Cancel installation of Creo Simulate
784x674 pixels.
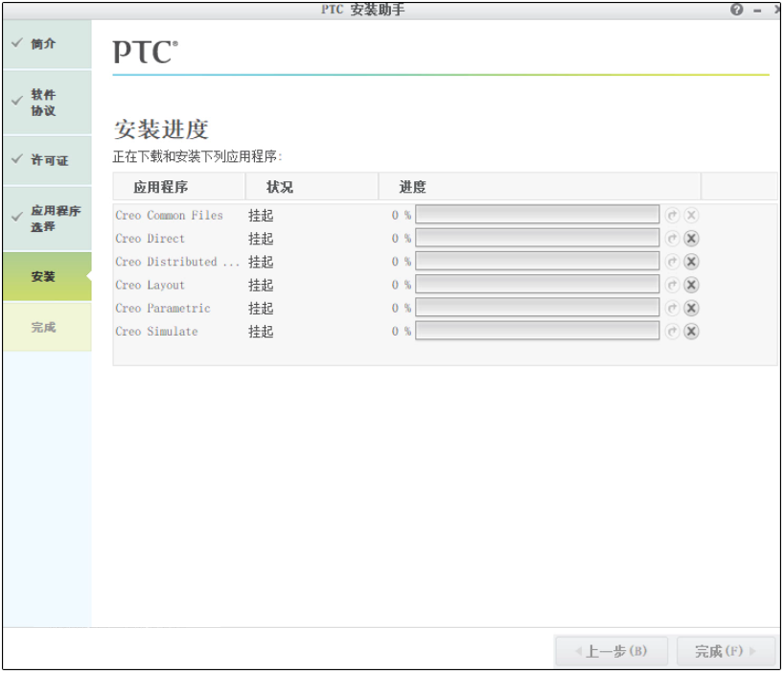point(691,331)
